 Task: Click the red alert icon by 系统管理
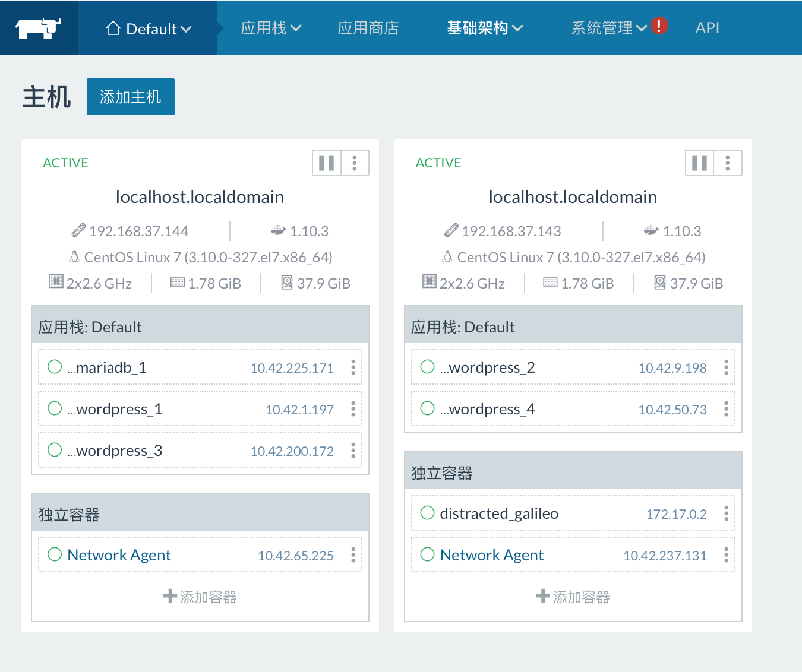[659, 26]
